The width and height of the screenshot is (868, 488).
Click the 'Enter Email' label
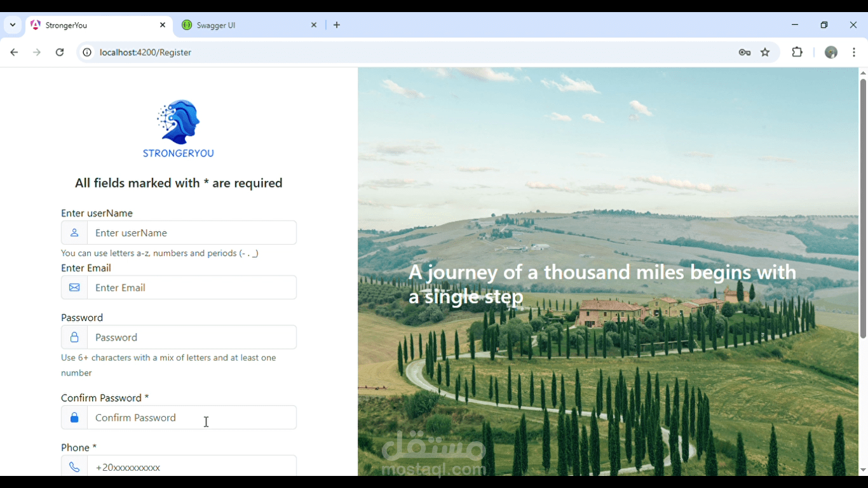(86, 268)
